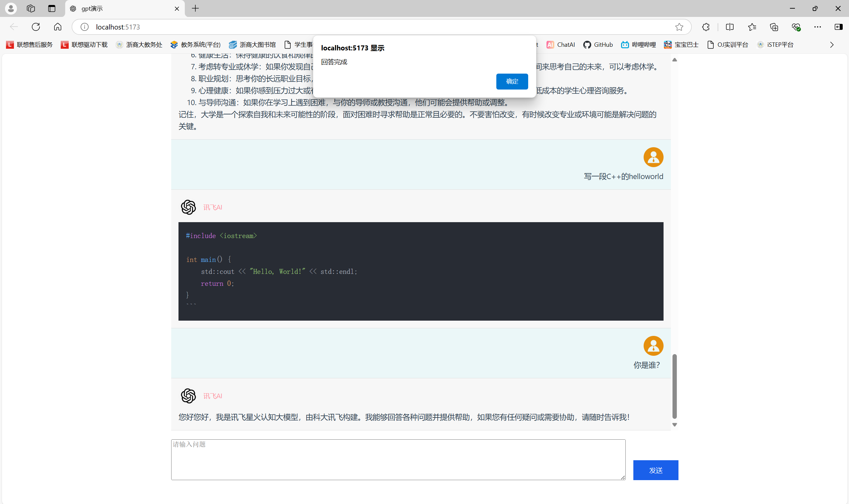Toggle split screen view icon

(x=730, y=27)
